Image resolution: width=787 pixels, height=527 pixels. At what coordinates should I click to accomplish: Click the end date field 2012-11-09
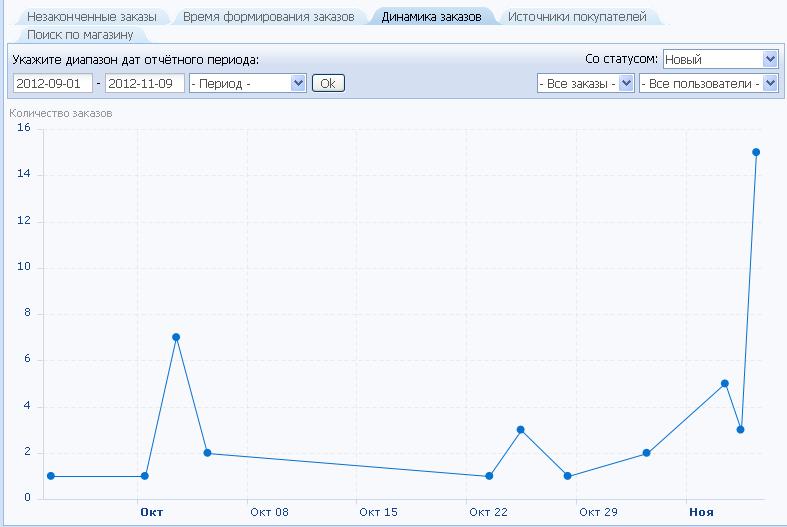tap(144, 83)
